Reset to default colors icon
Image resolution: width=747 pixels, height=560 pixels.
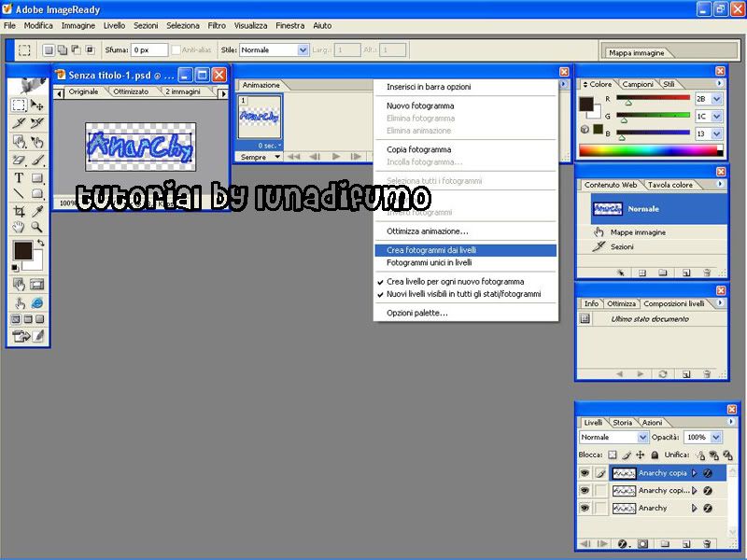pos(15,268)
